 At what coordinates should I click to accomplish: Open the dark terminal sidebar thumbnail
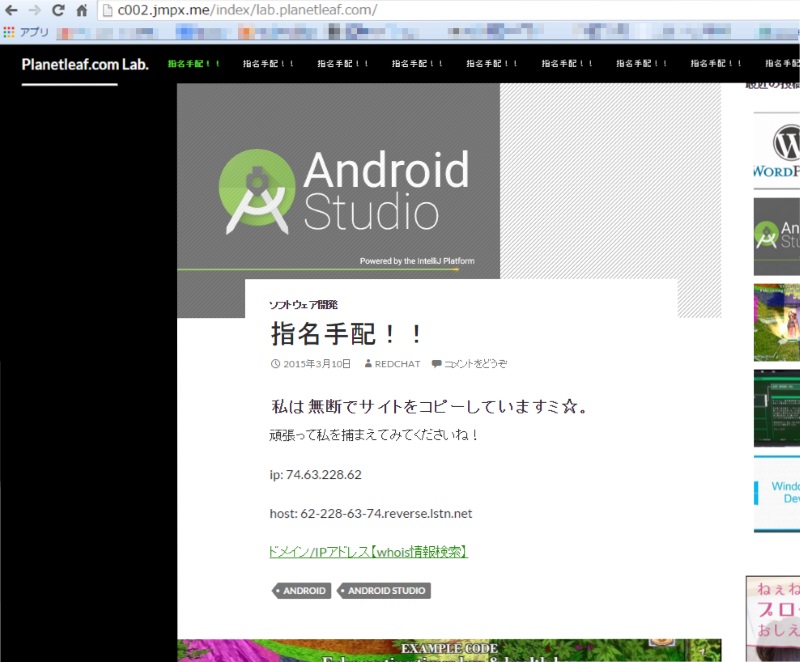[x=777, y=408]
